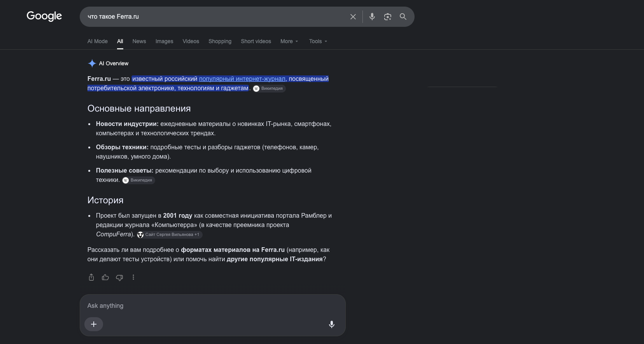Open the Google logo homepage link
The height and width of the screenshot is (344, 644).
pos(44,16)
